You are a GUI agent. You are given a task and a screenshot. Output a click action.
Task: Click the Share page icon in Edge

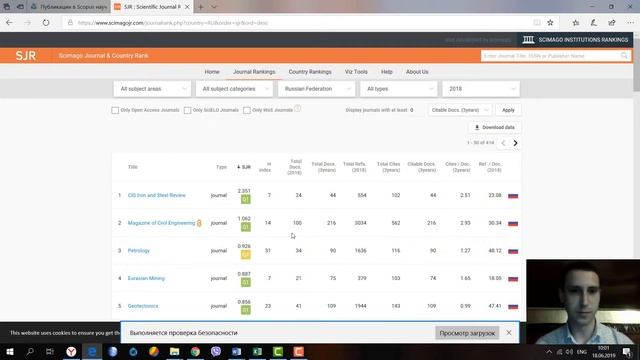tap(611, 23)
